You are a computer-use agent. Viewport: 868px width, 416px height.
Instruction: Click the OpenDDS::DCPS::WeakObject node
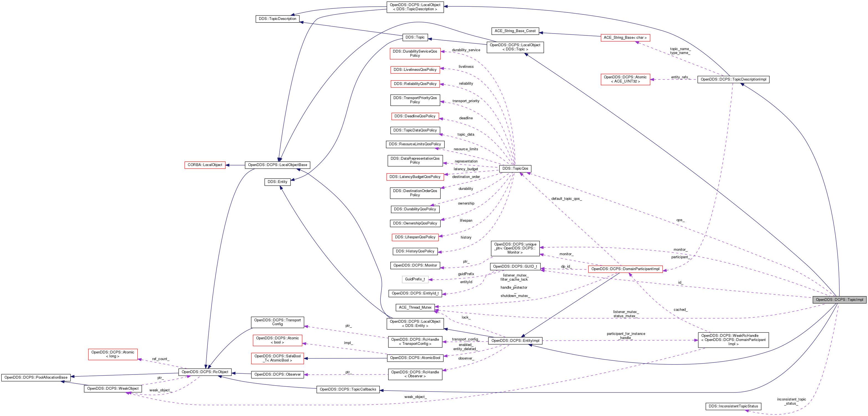pyautogui.click(x=113, y=389)
